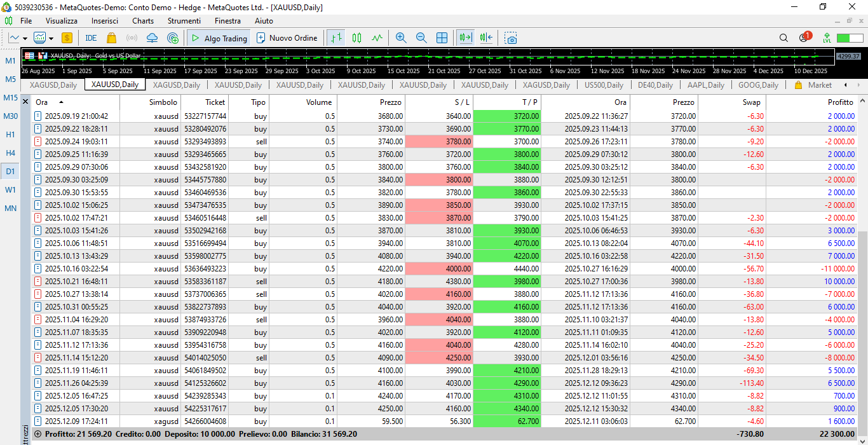Take a chart screenshot with camera icon

coord(511,38)
